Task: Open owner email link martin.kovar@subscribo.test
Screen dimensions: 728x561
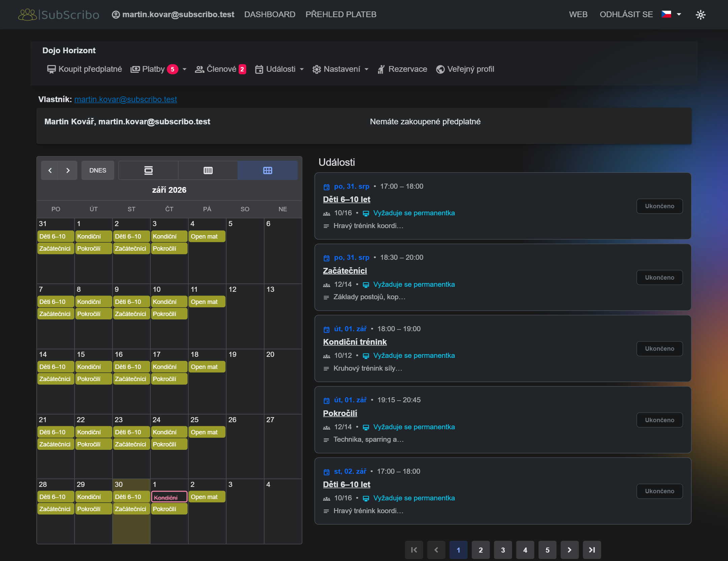Action: tap(125, 99)
